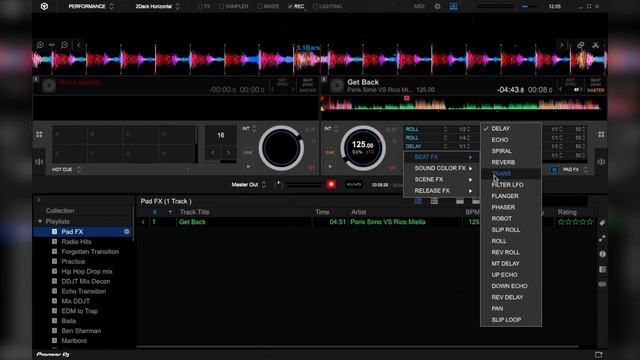Click the Pad FX playlist sync icon
The width and height of the screenshot is (640, 360).
tap(127, 231)
